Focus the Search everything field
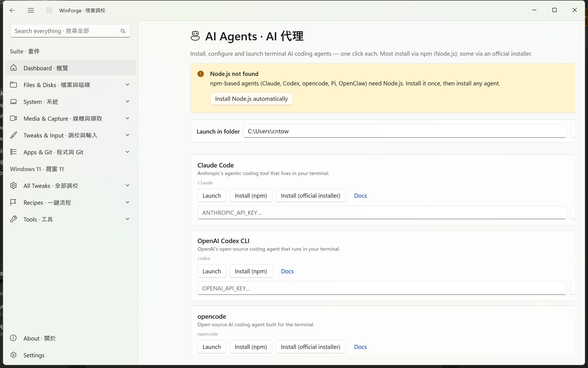Image resolution: width=588 pixels, height=368 pixels. pyautogui.click(x=70, y=31)
